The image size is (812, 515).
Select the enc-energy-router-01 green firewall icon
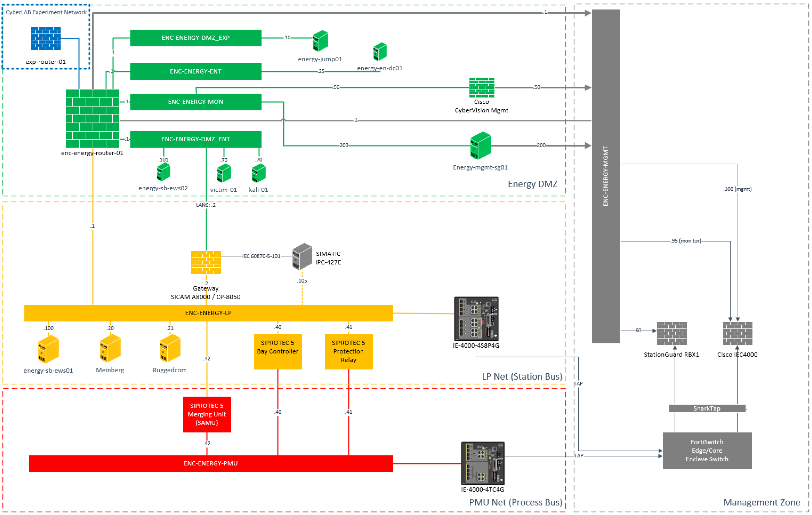point(92,118)
